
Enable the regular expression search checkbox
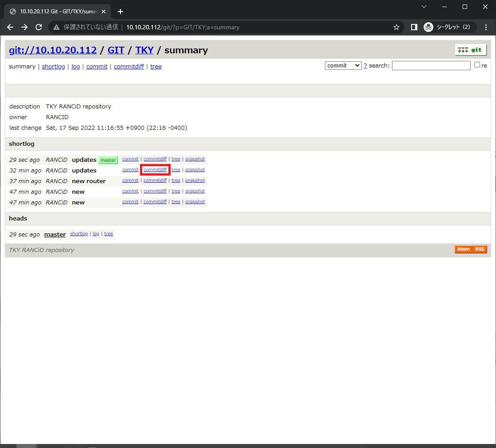click(x=477, y=65)
